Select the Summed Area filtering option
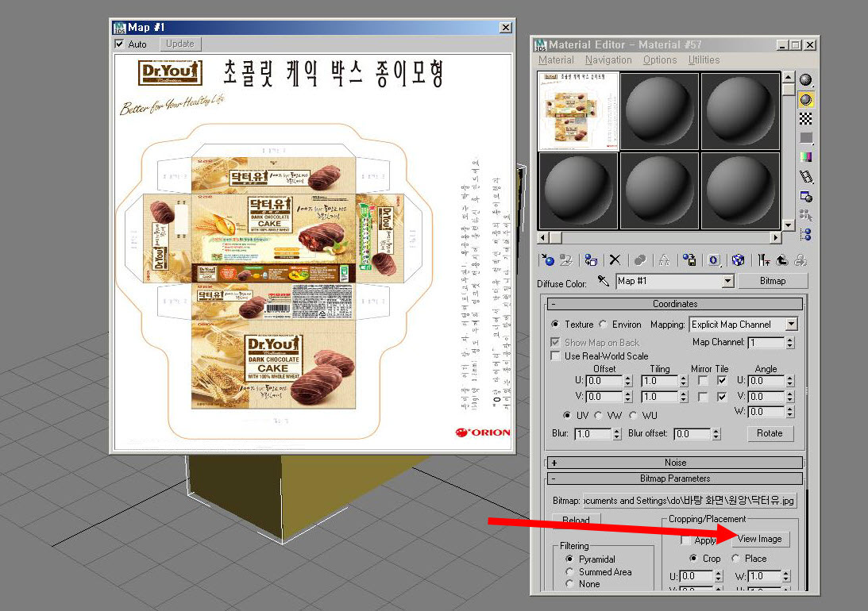The image size is (868, 611). pos(569,572)
